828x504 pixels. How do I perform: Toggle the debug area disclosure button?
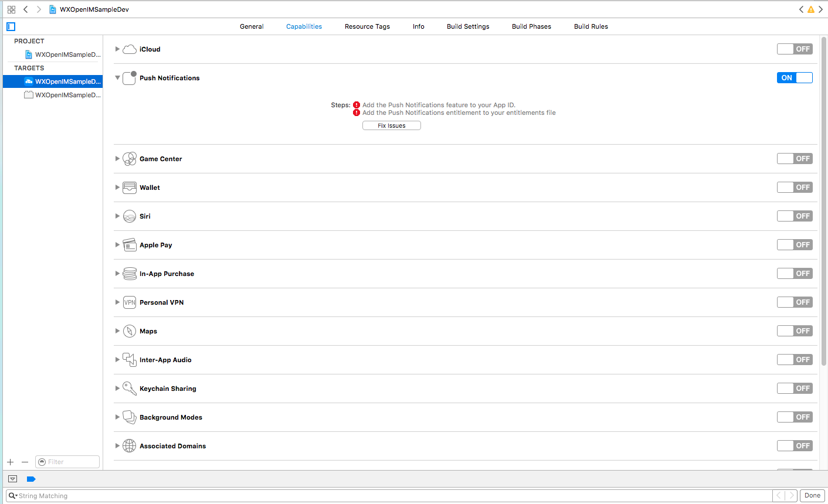click(12, 479)
